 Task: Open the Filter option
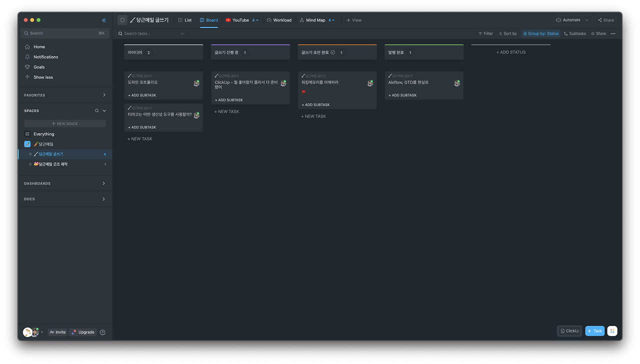485,33
